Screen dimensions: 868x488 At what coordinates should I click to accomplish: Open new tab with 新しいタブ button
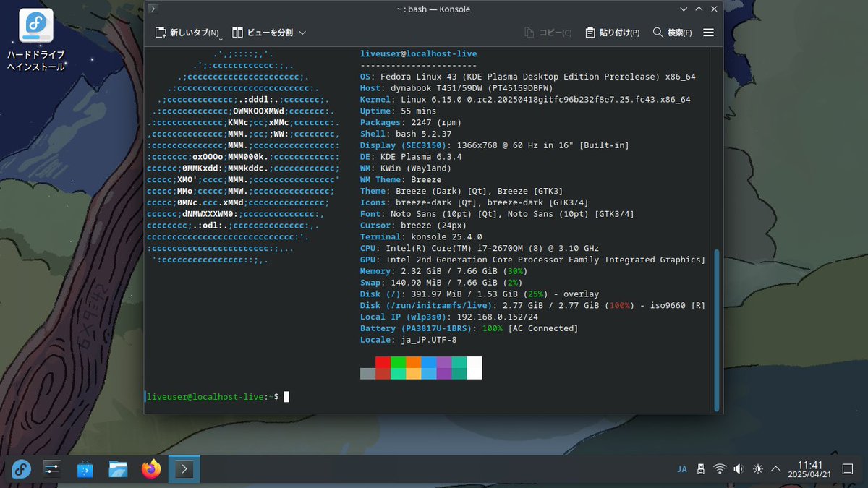tap(187, 33)
